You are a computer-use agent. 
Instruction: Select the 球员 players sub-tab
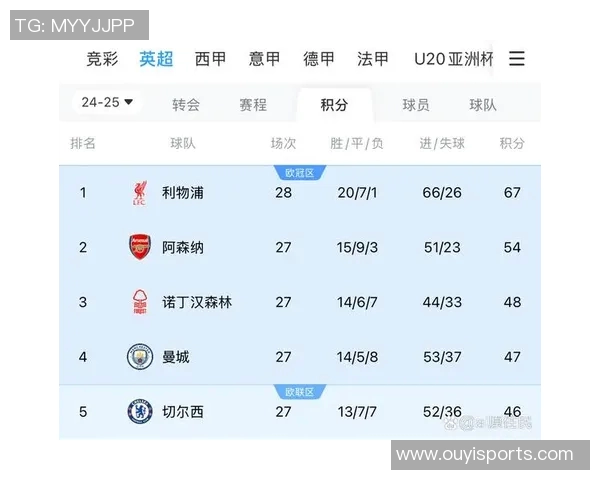click(416, 105)
